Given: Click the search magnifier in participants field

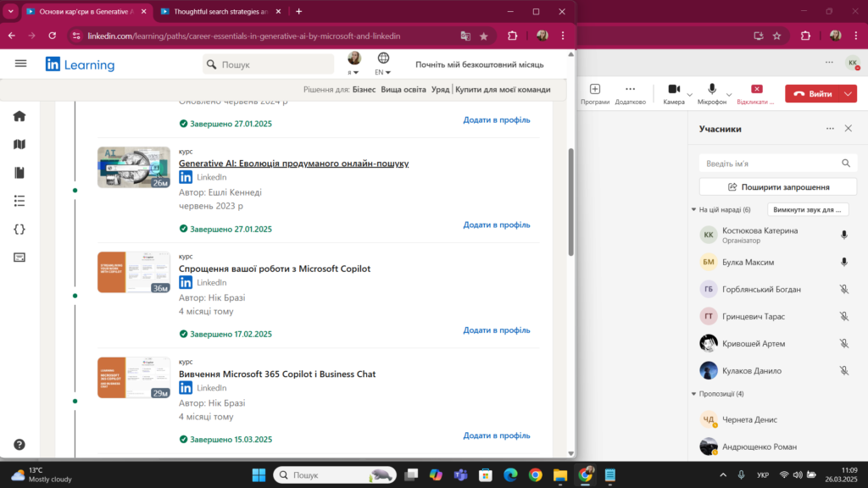Looking at the screenshot, I should 846,164.
